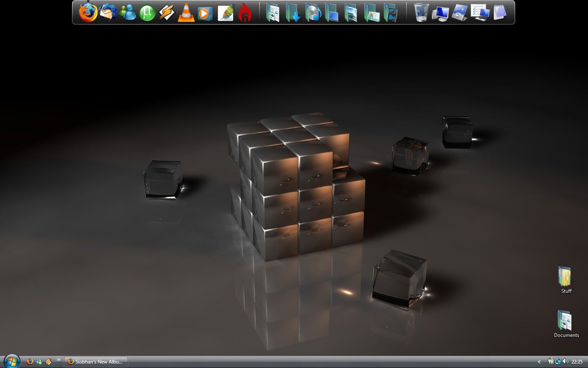Open Windows Media Player in dock
This screenshot has width=588, height=368.
pos(205,13)
